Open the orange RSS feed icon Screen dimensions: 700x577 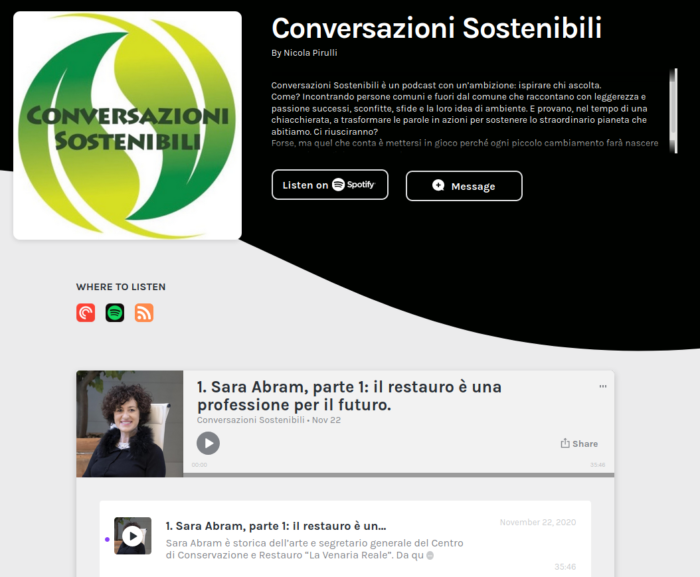[144, 313]
